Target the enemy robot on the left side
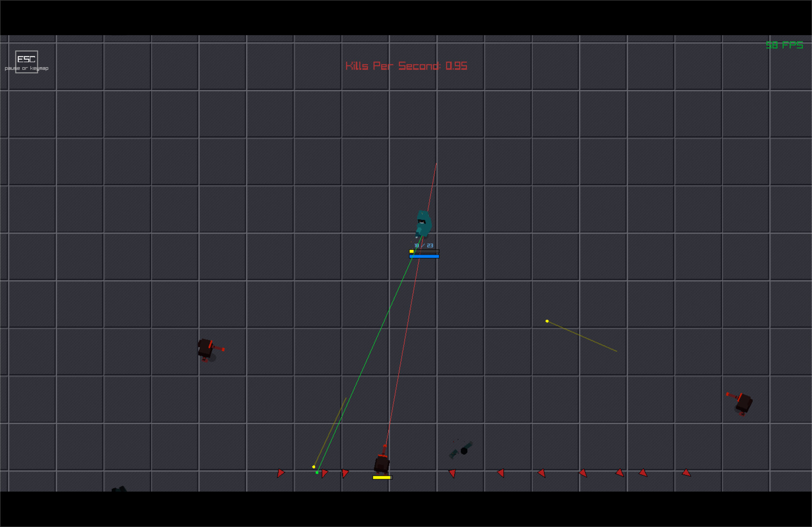This screenshot has width=812, height=527. pos(210,349)
